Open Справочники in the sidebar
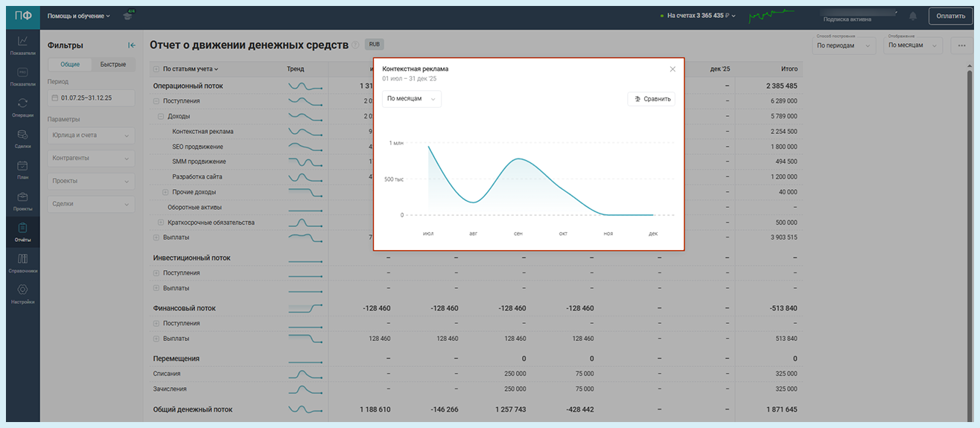The height and width of the screenshot is (428, 980). 22,263
